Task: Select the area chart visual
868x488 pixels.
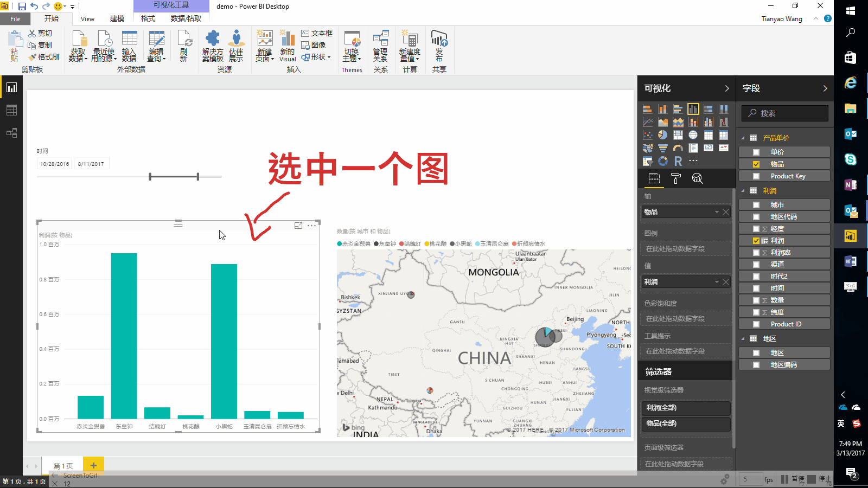Action: click(662, 122)
